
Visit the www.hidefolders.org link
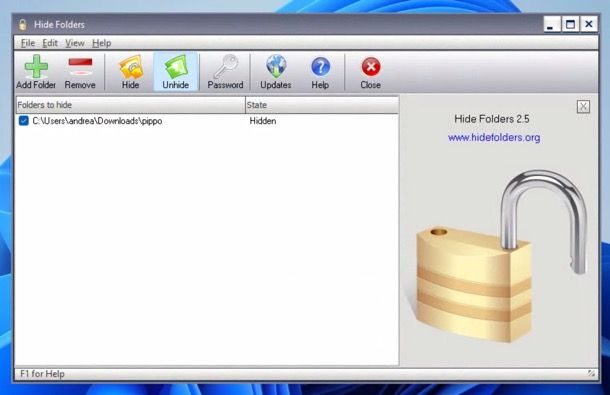pyautogui.click(x=494, y=137)
